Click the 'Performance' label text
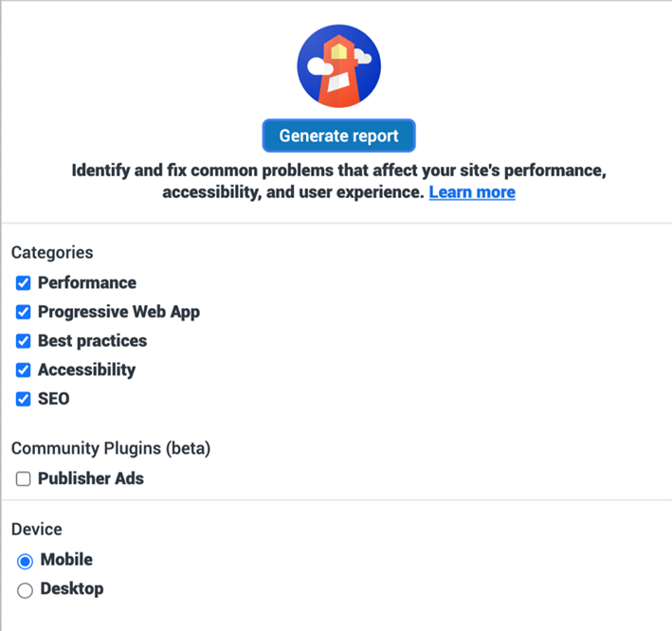 [x=87, y=282]
